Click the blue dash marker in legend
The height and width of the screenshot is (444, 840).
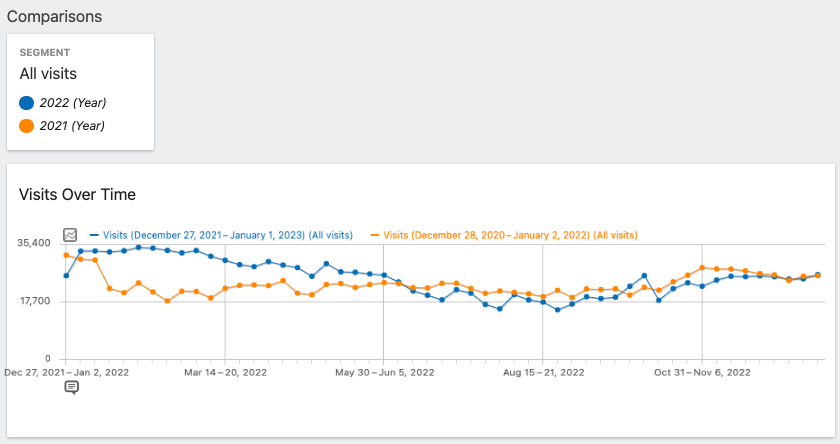[x=94, y=236]
